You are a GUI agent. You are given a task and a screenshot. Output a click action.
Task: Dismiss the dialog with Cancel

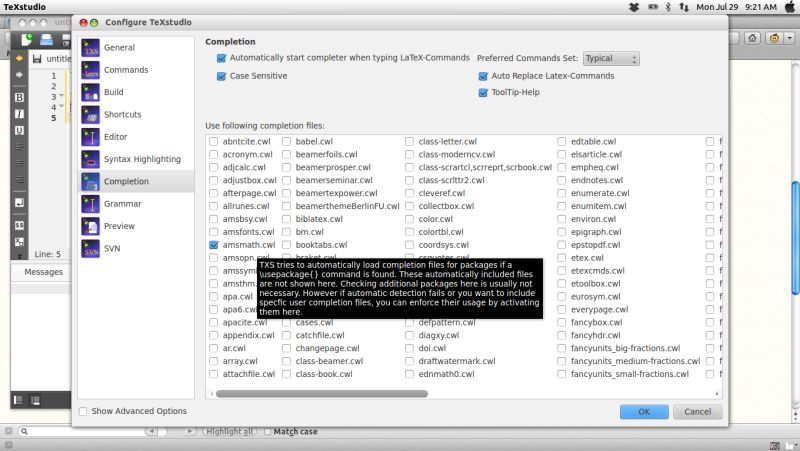click(697, 412)
